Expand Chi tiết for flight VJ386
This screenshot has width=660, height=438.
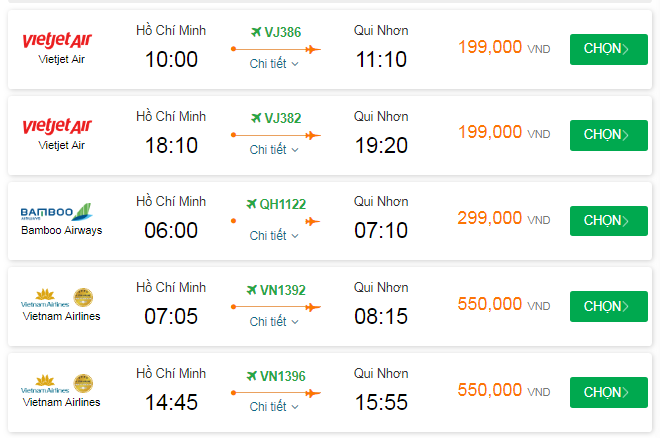[274, 64]
